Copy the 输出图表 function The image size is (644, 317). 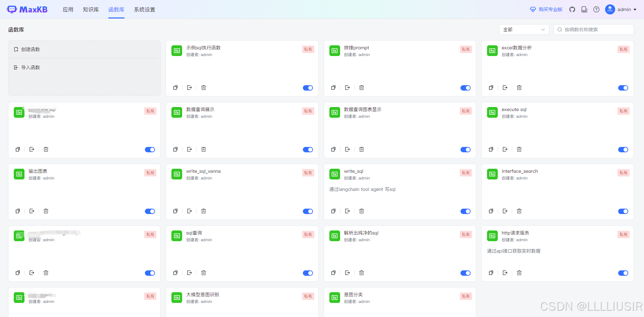click(x=17, y=211)
